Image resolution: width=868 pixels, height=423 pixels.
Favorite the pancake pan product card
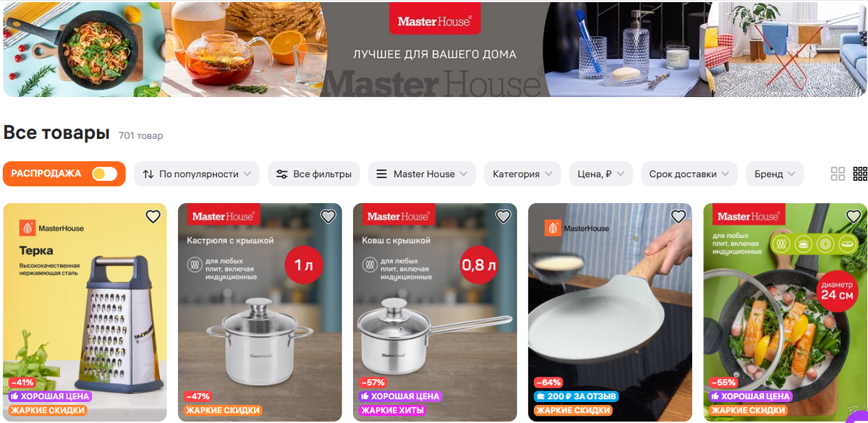pos(678,216)
